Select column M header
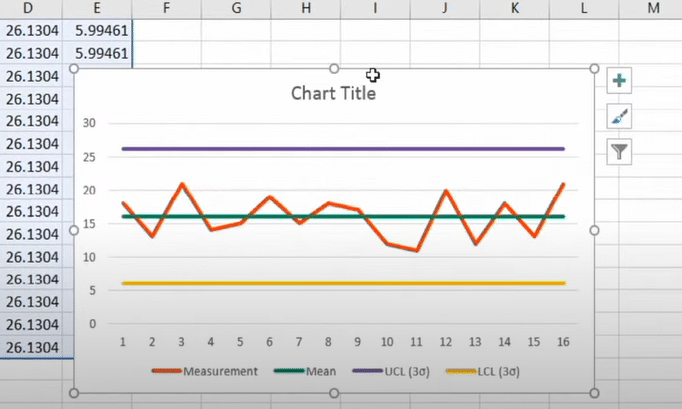Image resolution: width=682 pixels, height=409 pixels. pos(653,8)
